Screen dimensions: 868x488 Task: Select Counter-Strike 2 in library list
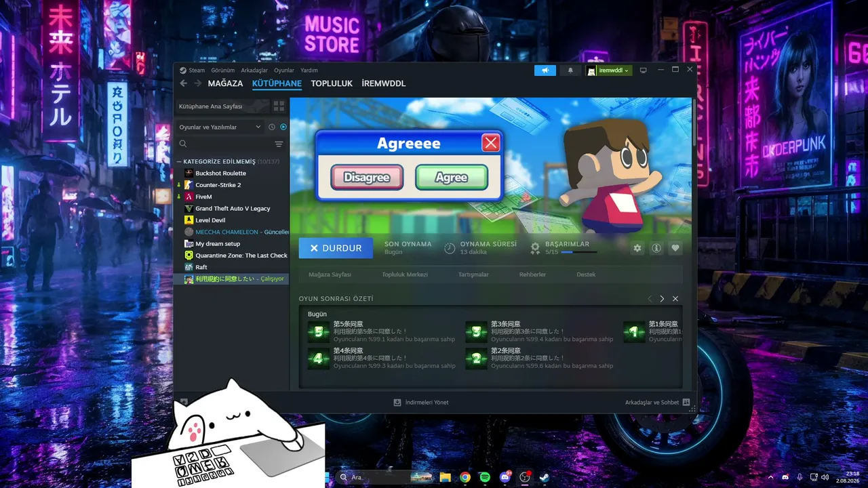click(231, 185)
